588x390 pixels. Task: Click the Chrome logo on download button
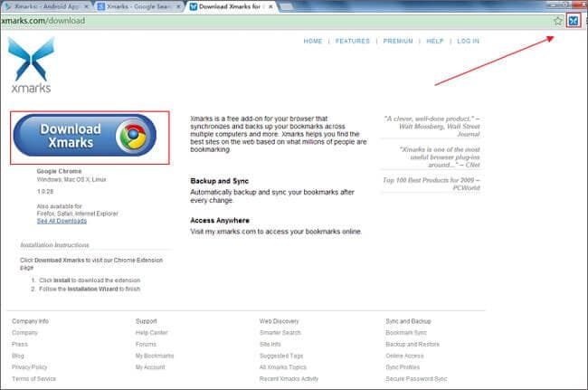pos(131,136)
